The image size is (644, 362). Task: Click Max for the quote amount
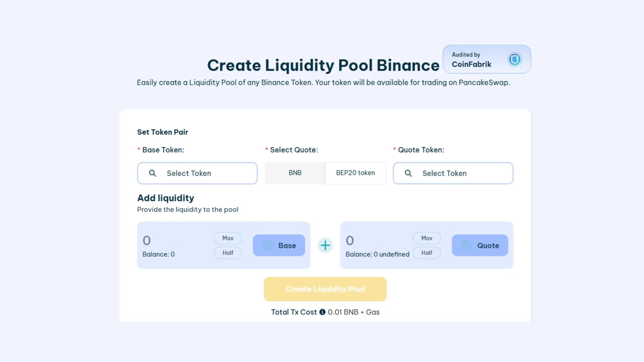tap(427, 238)
